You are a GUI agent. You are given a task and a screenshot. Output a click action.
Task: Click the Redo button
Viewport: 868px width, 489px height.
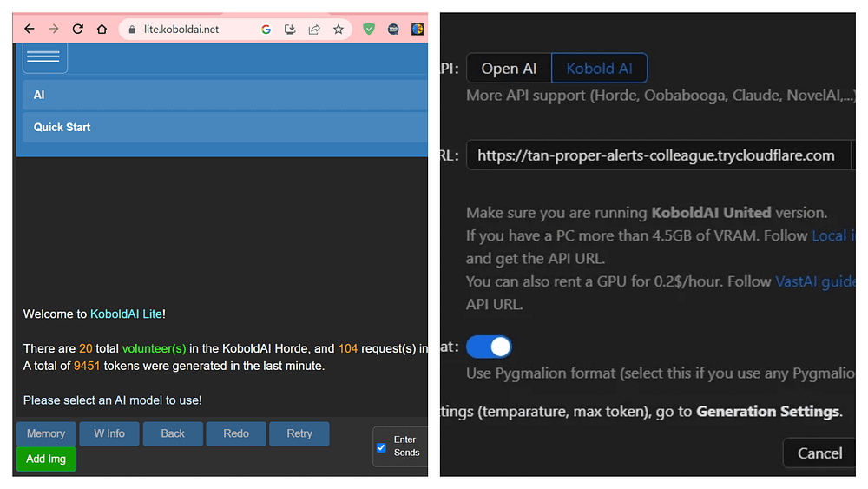(236, 433)
